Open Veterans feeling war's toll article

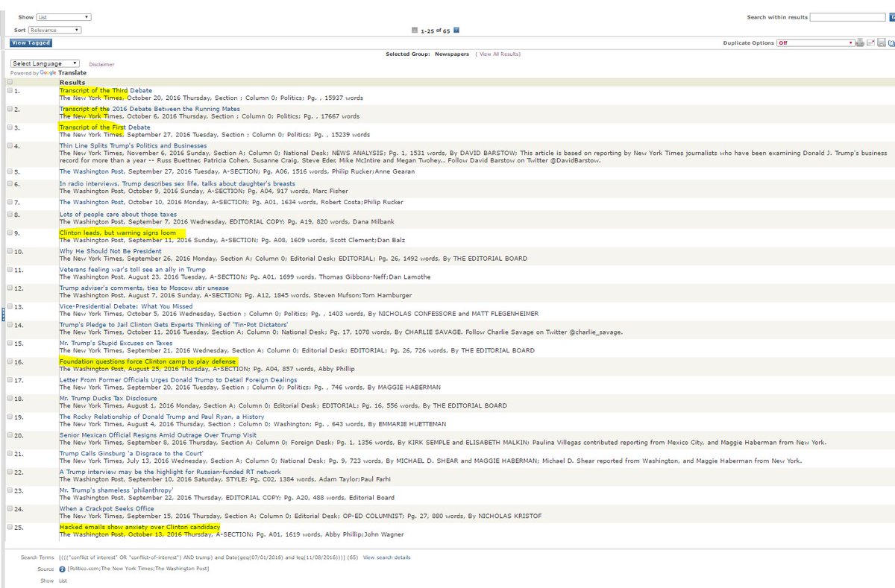(133, 269)
